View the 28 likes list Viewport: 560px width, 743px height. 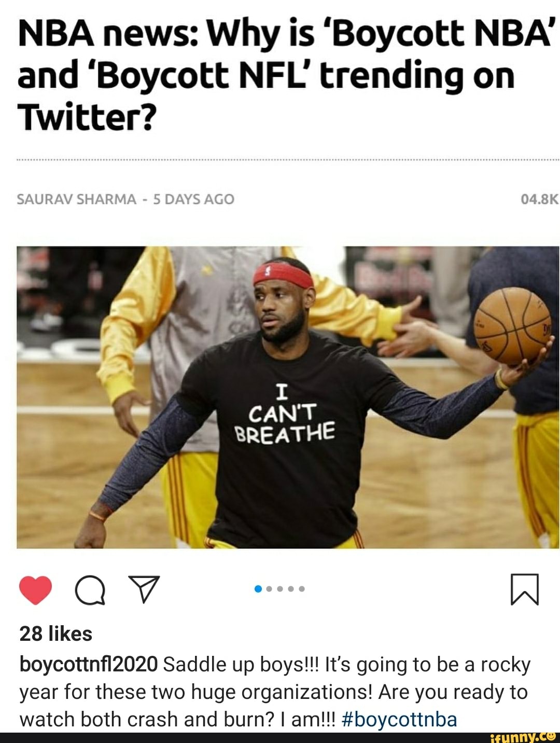(55, 634)
